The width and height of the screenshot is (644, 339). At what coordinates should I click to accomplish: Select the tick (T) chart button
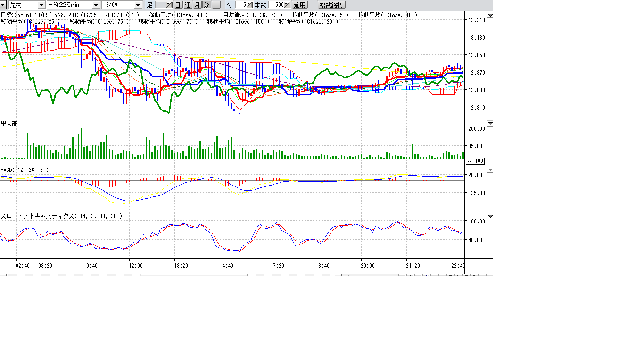tap(216, 5)
